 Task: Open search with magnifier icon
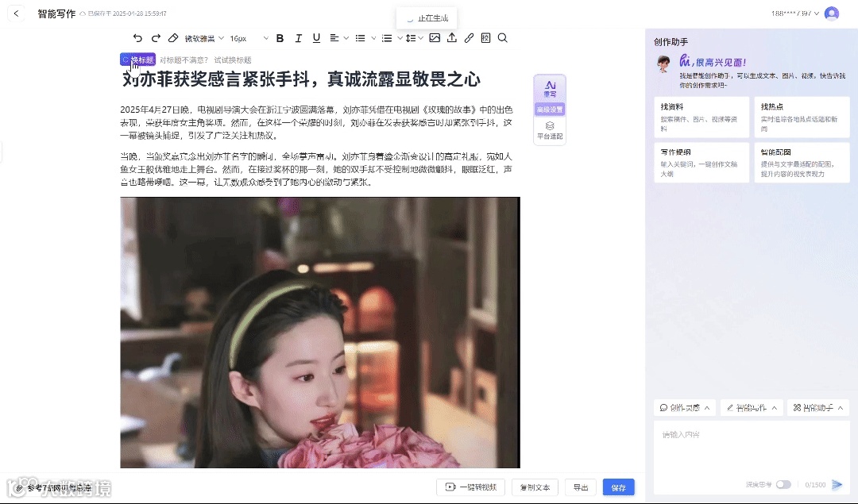tap(503, 38)
